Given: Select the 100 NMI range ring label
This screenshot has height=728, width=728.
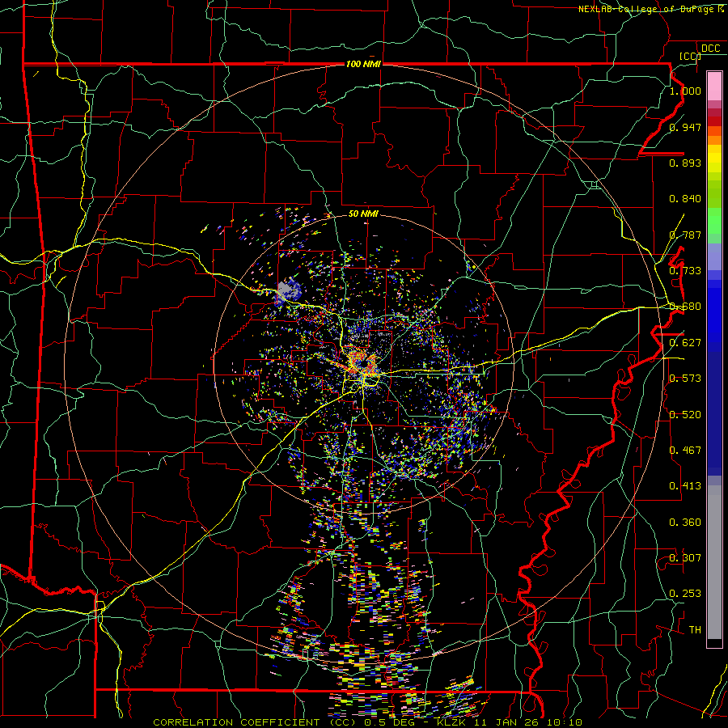Looking at the screenshot, I should tap(363, 64).
